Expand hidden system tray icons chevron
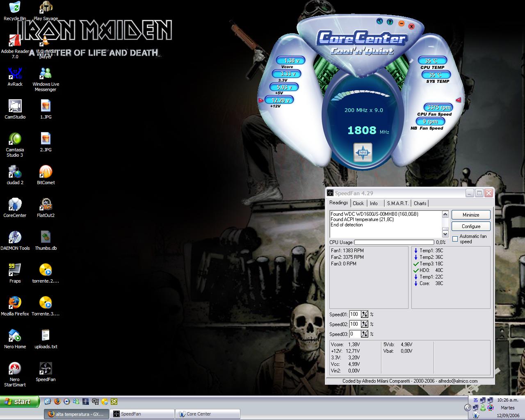 tap(468, 408)
